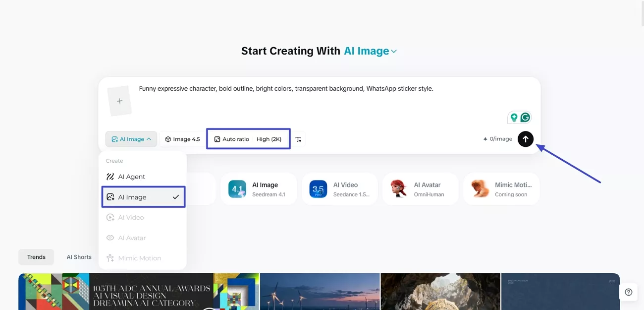The height and width of the screenshot is (310, 644).
Task: Select AI Agent from the Create menu
Action: pyautogui.click(x=131, y=177)
